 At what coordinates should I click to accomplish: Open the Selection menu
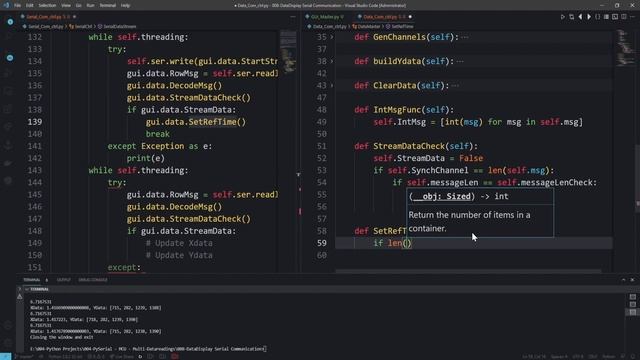pos(47,6)
